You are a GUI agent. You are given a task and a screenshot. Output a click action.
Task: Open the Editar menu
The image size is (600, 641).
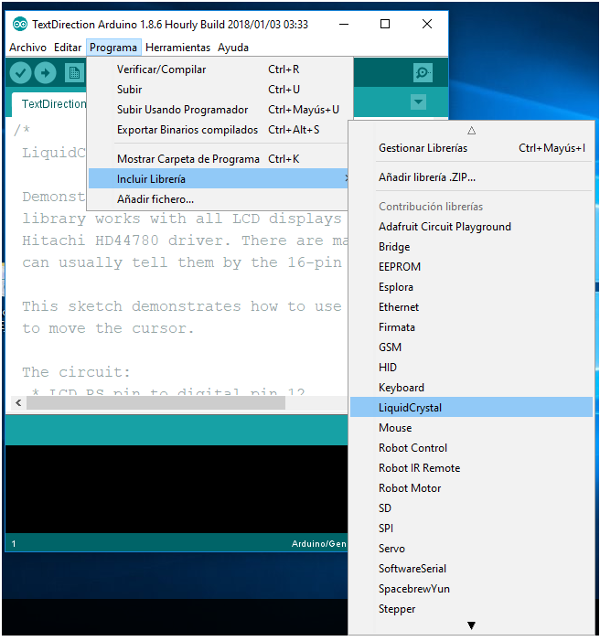pyautogui.click(x=68, y=47)
